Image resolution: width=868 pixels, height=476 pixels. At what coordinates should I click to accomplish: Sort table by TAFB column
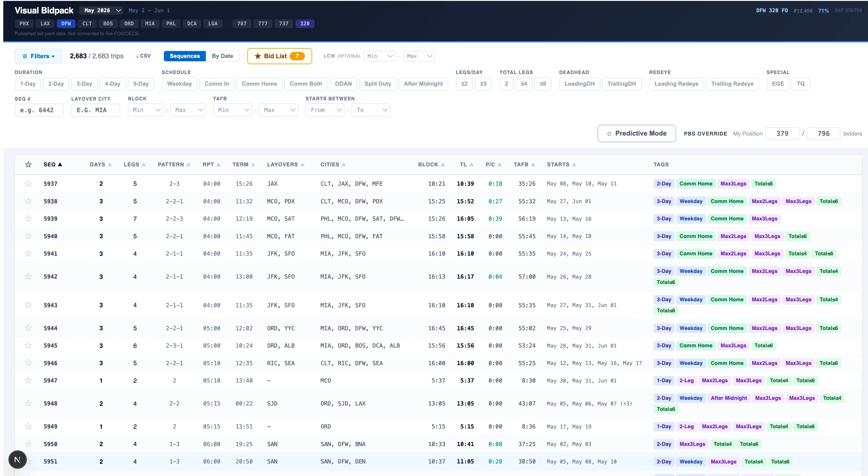pyautogui.click(x=524, y=165)
